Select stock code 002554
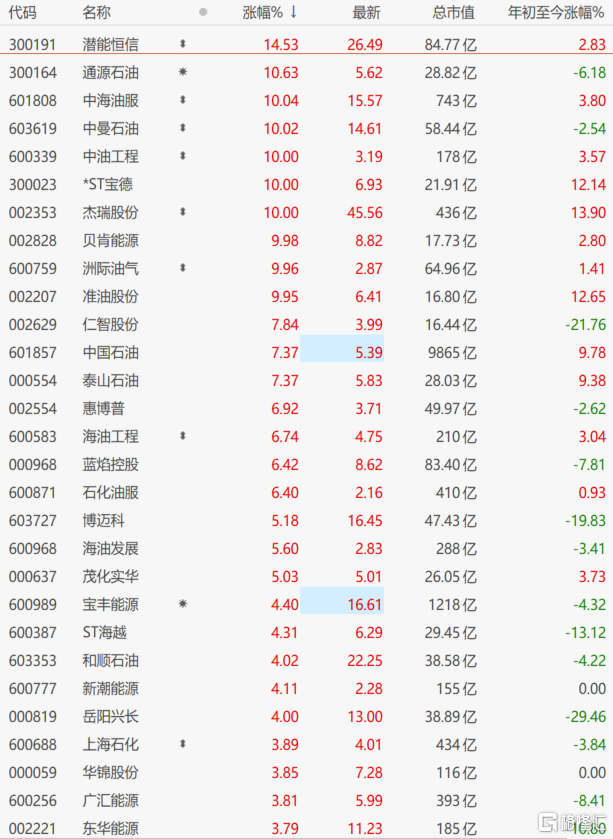This screenshot has height=839, width=613. coord(33,408)
